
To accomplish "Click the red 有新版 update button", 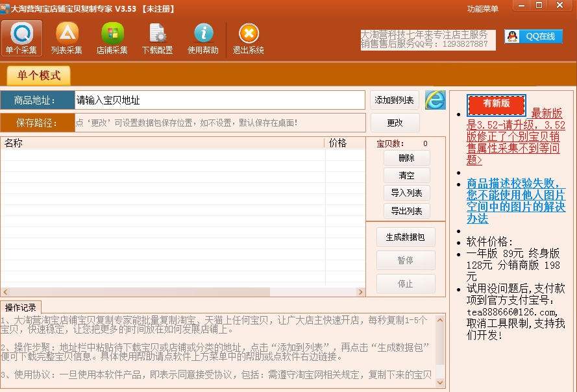I will 497,104.
